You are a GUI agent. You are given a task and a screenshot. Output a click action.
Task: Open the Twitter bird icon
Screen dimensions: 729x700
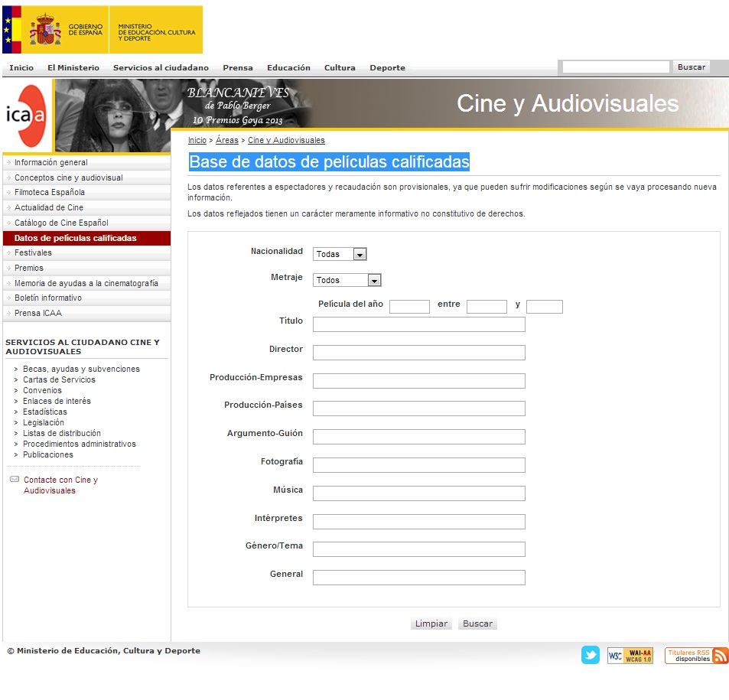[590, 656]
